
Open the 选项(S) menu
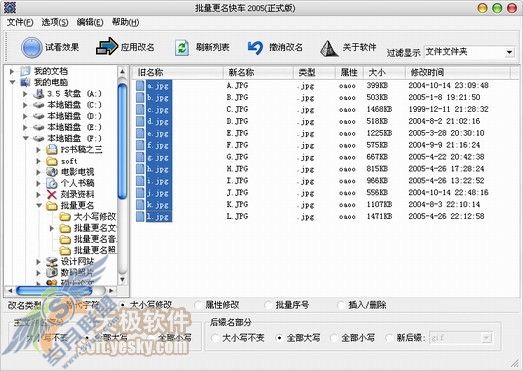click(x=55, y=22)
